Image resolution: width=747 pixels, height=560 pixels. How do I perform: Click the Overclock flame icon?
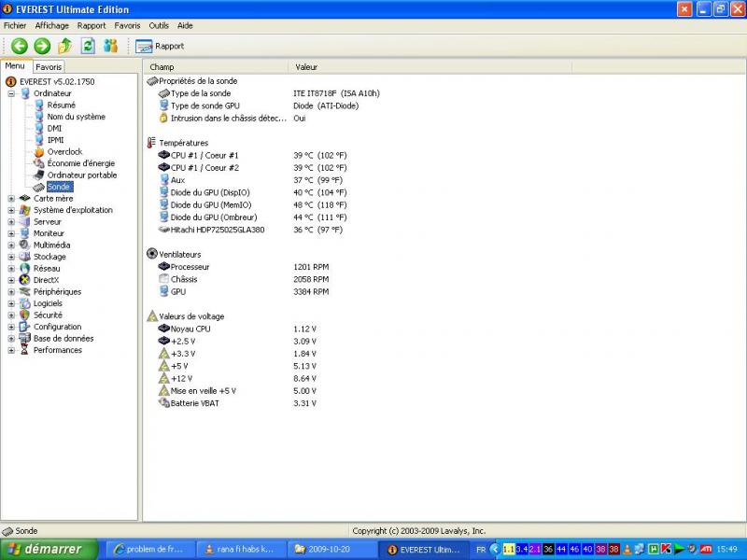point(39,152)
